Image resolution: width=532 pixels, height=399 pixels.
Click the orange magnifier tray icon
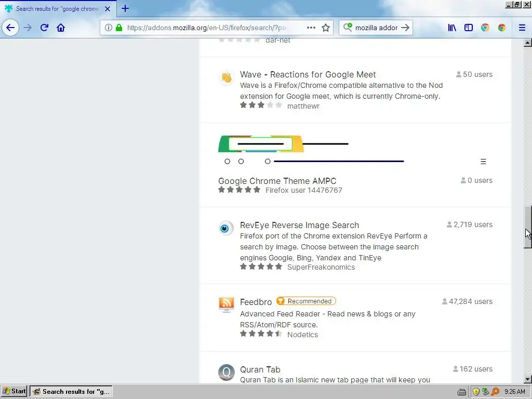coord(495,392)
